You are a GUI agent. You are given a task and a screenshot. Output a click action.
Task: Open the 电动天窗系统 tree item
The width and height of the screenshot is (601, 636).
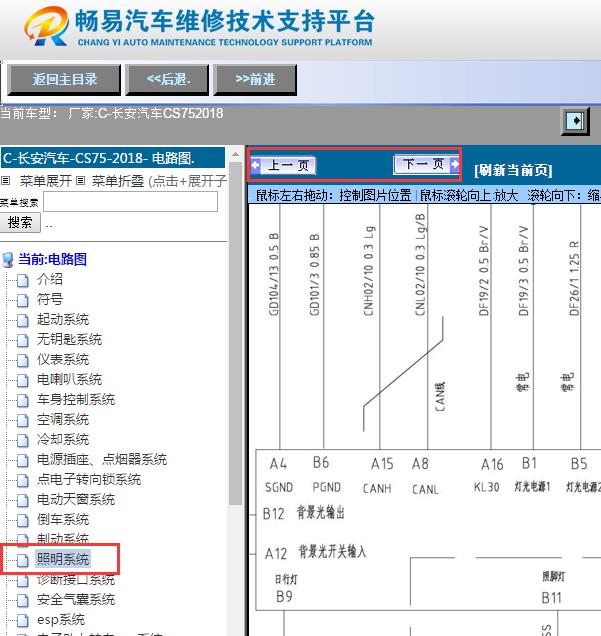coord(76,499)
